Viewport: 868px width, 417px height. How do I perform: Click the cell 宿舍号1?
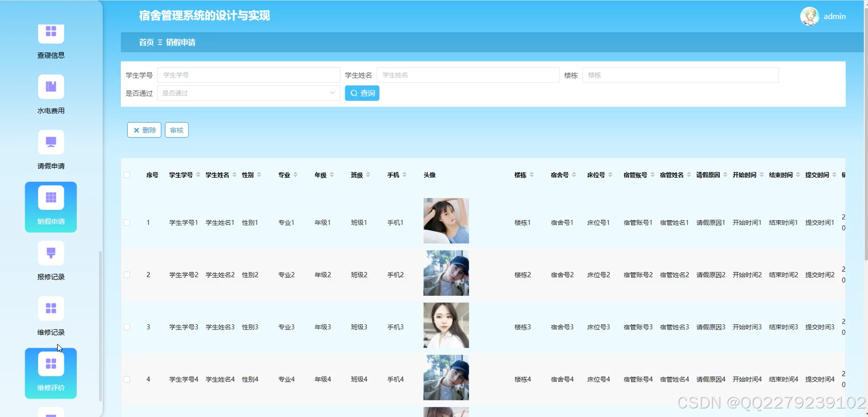[562, 223]
